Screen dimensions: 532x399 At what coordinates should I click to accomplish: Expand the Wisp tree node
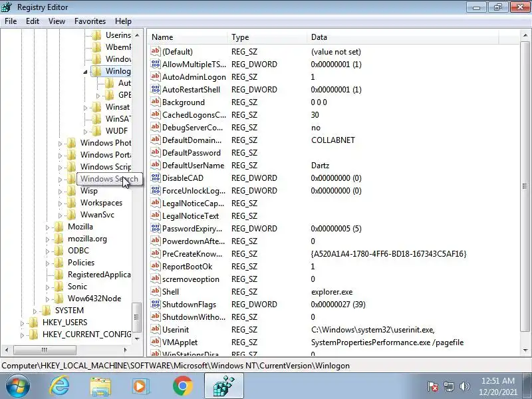[x=60, y=192]
